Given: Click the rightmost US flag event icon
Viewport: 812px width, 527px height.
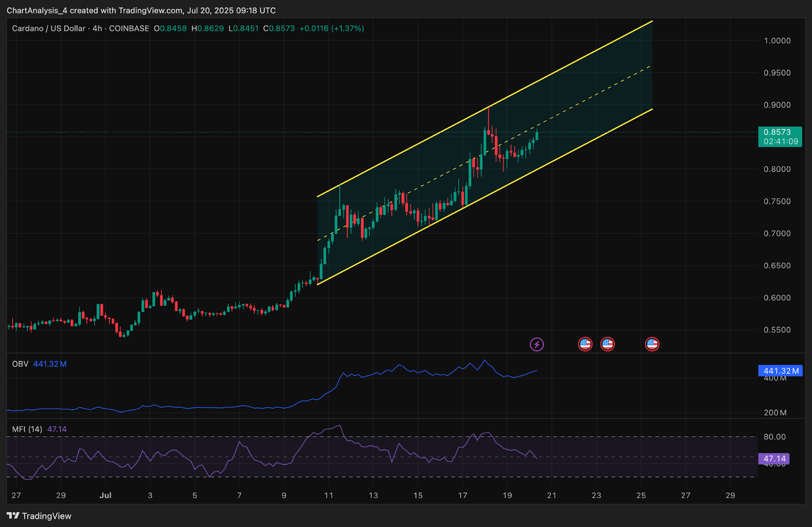Looking at the screenshot, I should pos(652,344).
